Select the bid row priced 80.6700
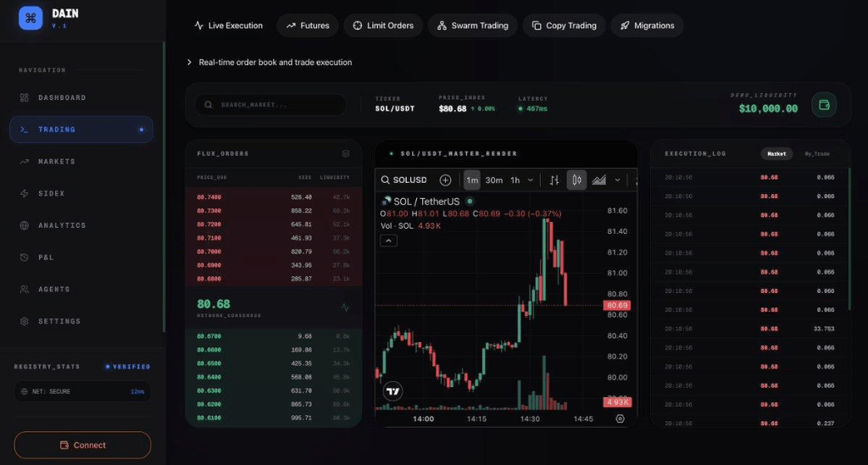The width and height of the screenshot is (868, 465). 274,336
